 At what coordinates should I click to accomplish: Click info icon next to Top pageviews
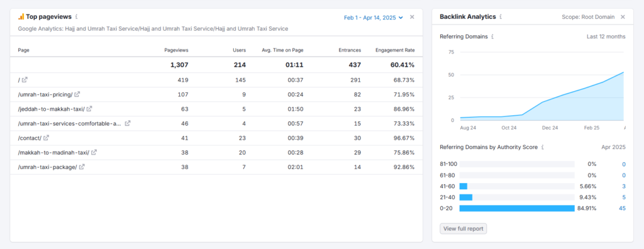[76, 17]
